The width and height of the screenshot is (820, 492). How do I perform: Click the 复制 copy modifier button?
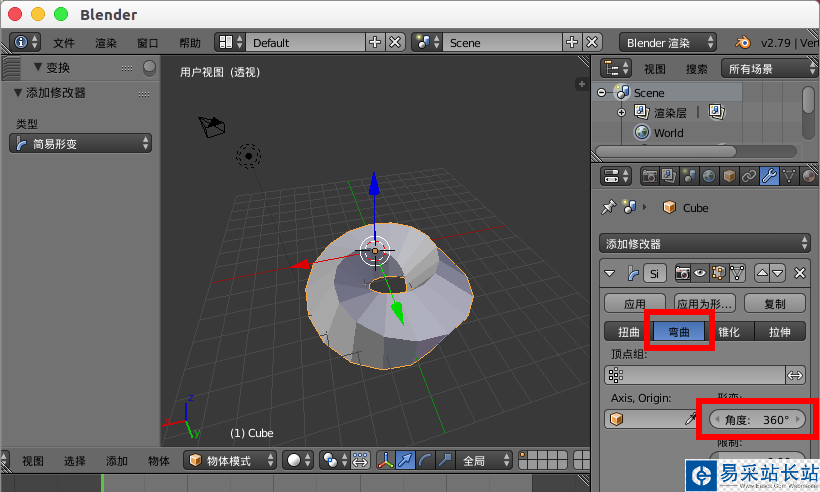775,303
